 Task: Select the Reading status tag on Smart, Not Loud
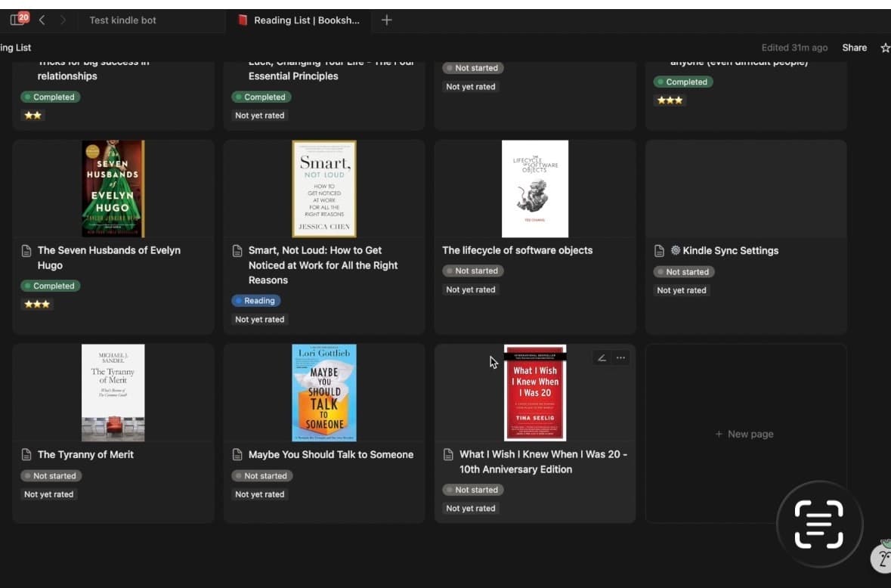pyautogui.click(x=256, y=300)
